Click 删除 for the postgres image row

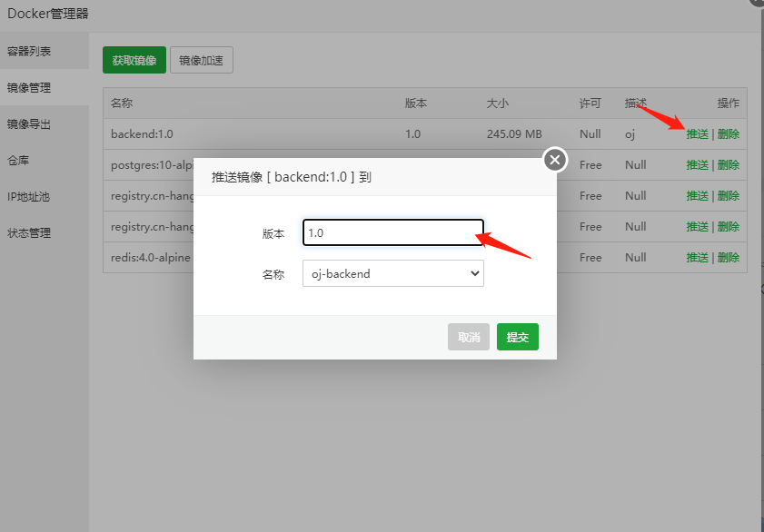point(729,165)
